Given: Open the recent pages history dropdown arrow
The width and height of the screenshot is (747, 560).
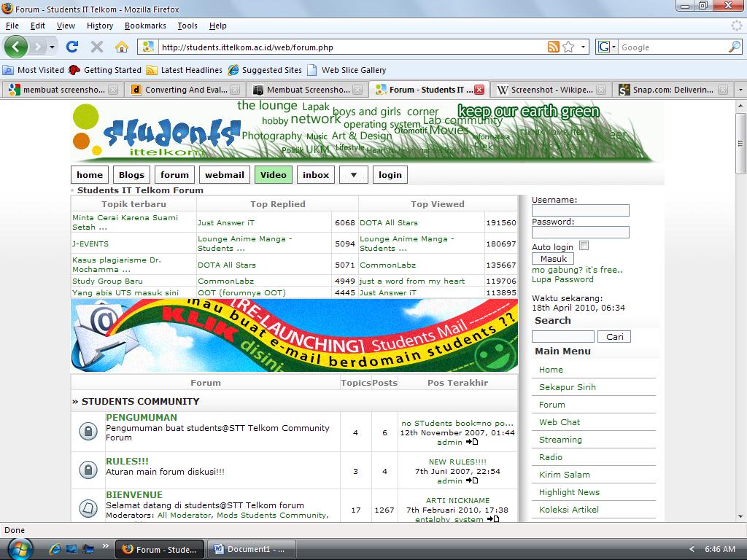Looking at the screenshot, I should [52, 47].
